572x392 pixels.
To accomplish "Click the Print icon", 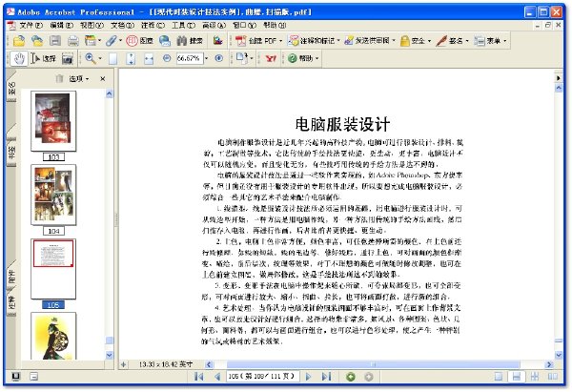I will coord(73,40).
